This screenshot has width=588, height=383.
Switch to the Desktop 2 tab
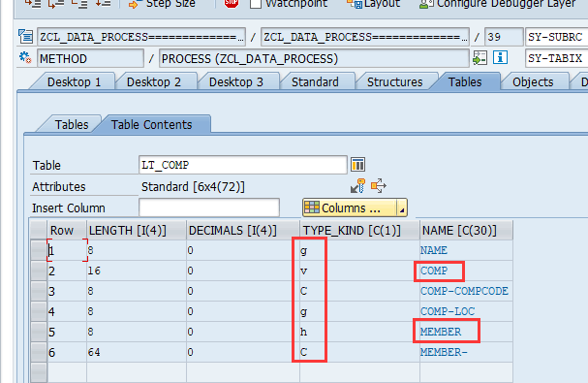point(154,81)
